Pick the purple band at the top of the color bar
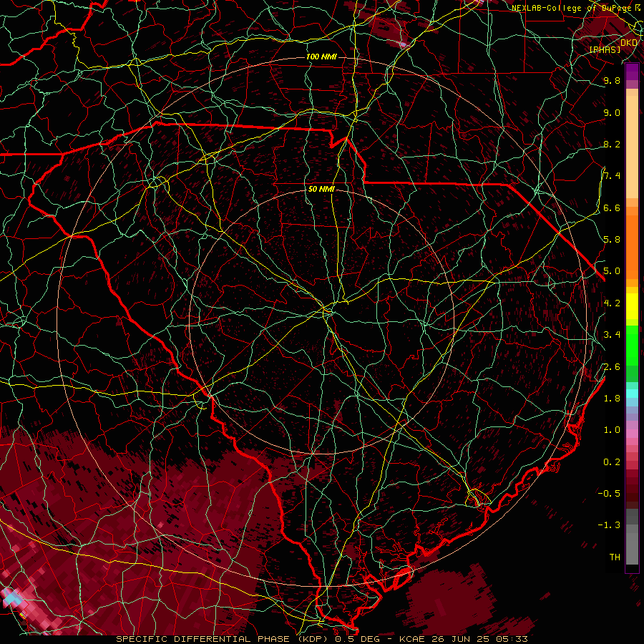This screenshot has height=644, width=644. [632, 72]
